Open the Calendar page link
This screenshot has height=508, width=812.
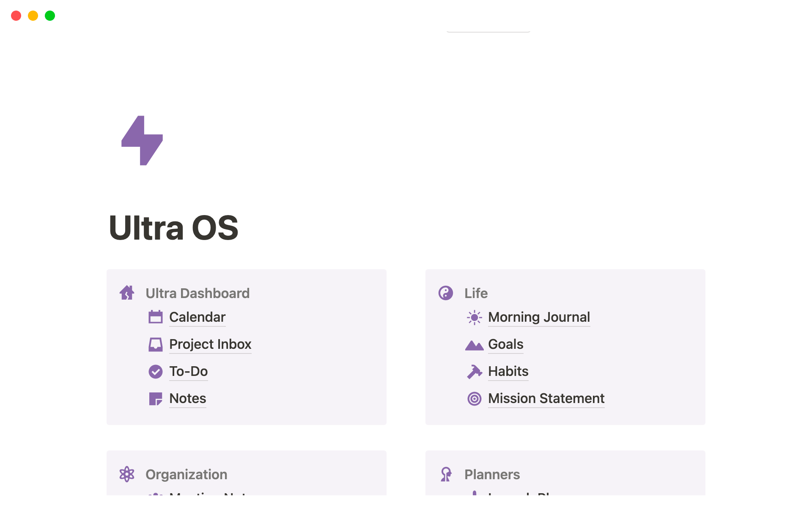pos(198,317)
